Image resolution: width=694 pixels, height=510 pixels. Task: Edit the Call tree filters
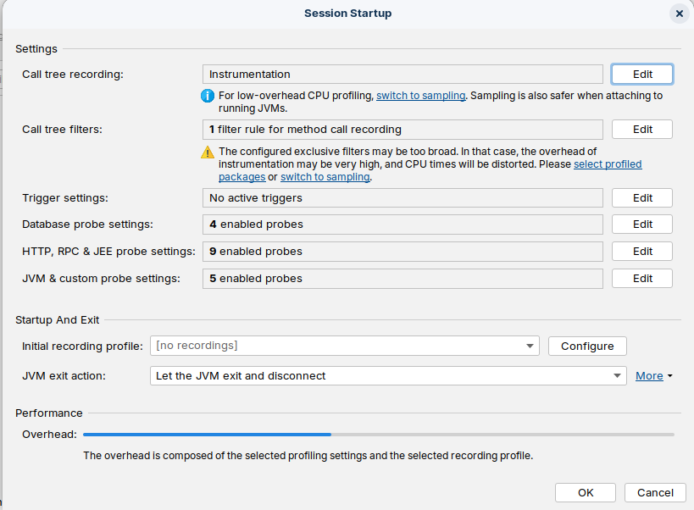(642, 129)
